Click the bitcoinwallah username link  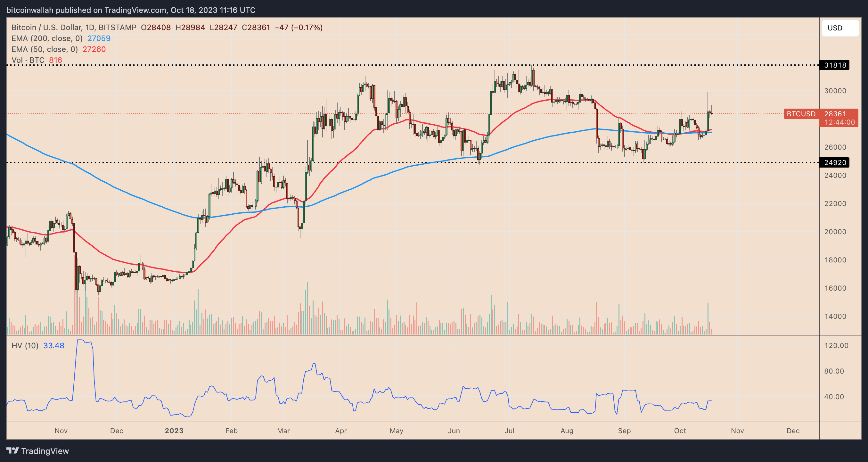tap(30, 10)
